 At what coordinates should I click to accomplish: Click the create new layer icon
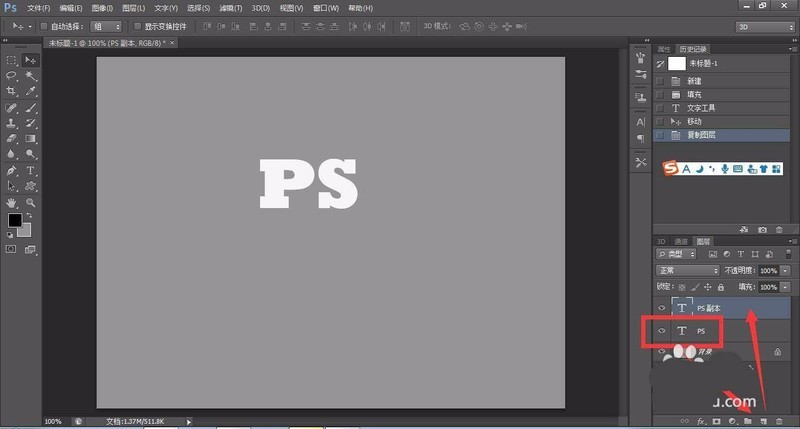[763, 423]
